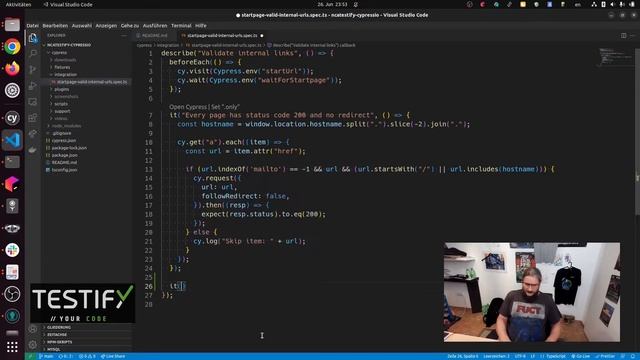Split the editor to the right
Image resolution: width=640 pixels, height=360 pixels.
click(x=624, y=36)
